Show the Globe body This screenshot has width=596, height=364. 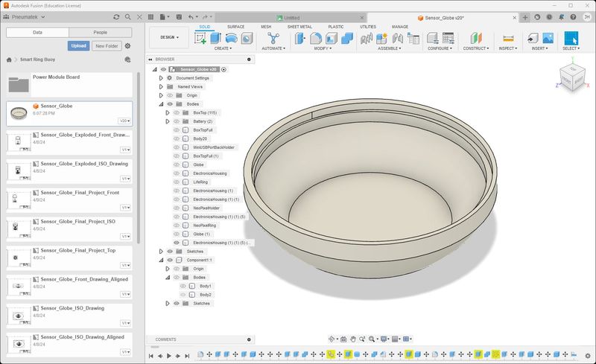177,165
